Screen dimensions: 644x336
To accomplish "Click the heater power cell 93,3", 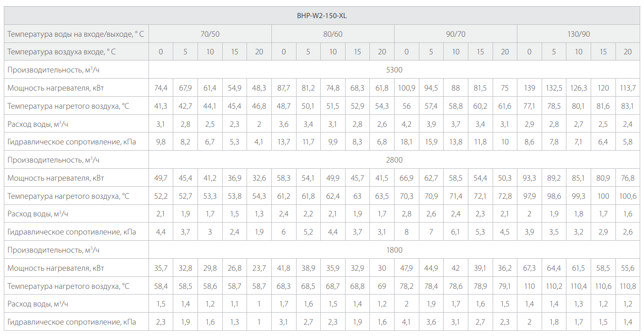I will (x=529, y=178).
